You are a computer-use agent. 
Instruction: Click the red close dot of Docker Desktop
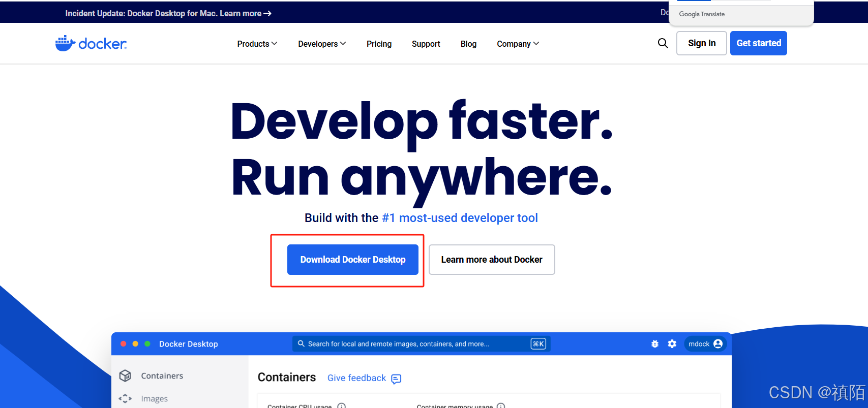123,344
